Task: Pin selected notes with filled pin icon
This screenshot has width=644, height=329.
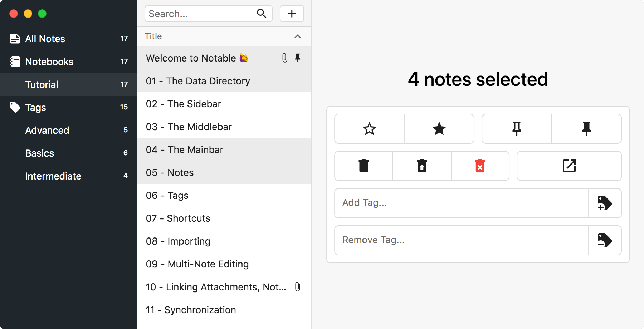Action: (586, 129)
